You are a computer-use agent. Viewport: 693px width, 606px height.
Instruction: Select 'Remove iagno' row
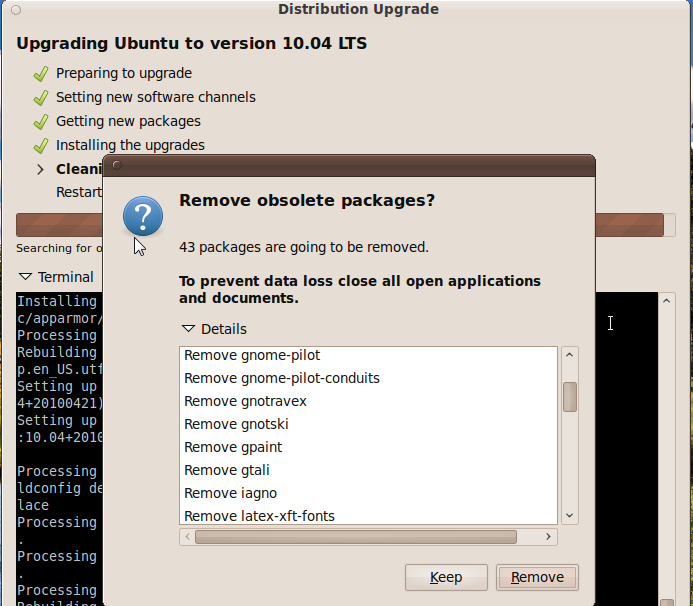(368, 493)
